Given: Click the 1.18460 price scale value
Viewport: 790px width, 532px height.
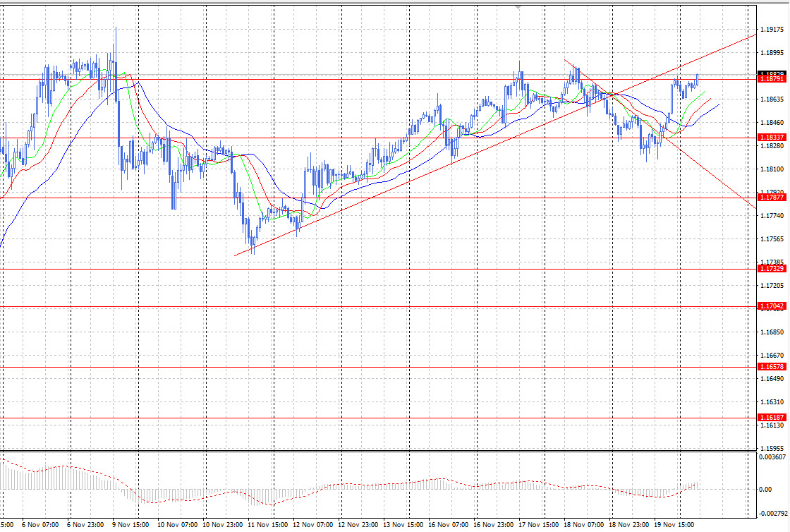Looking at the screenshot, I should [772, 123].
